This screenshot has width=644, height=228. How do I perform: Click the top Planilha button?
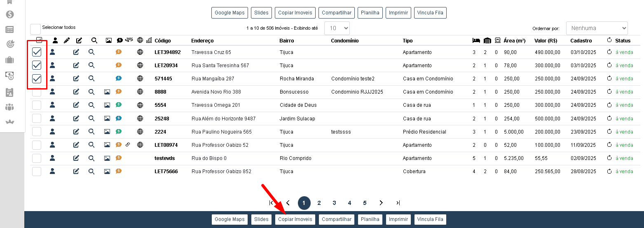[370, 13]
